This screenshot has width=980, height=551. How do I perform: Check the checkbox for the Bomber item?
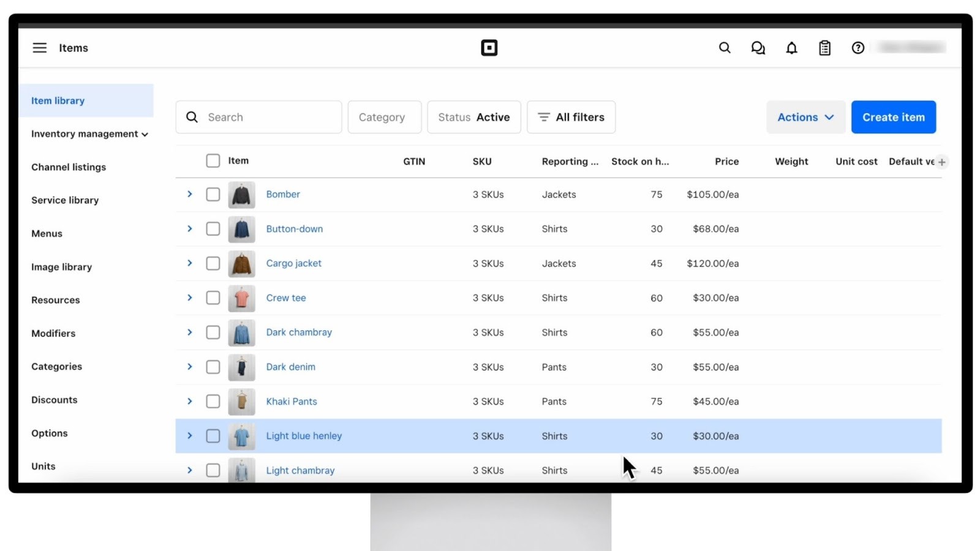[213, 194]
